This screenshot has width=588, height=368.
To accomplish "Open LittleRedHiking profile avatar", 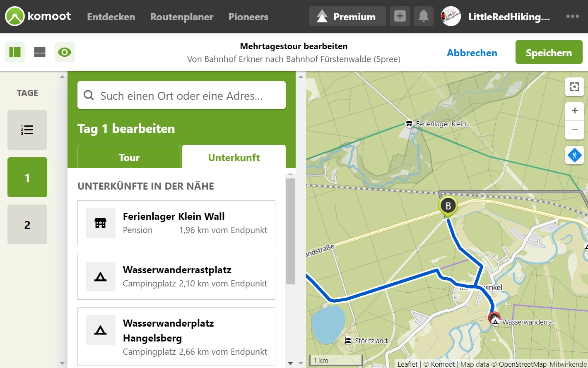I will (x=451, y=17).
